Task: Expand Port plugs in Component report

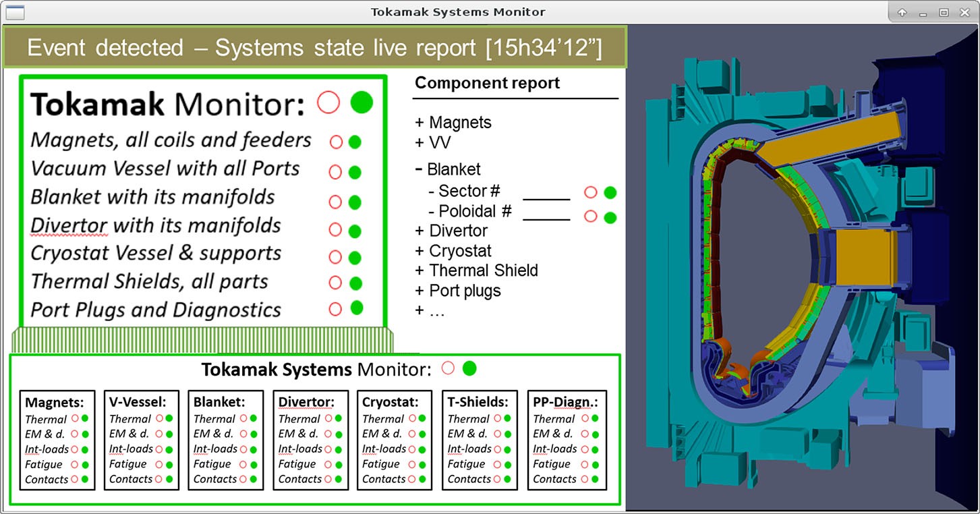Action: pyautogui.click(x=420, y=291)
